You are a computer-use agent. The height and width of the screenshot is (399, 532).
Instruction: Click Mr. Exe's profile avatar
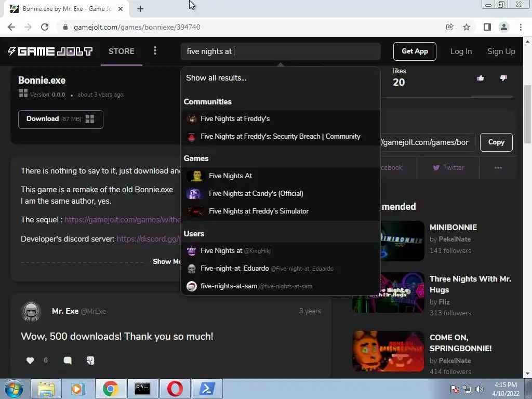point(31,312)
